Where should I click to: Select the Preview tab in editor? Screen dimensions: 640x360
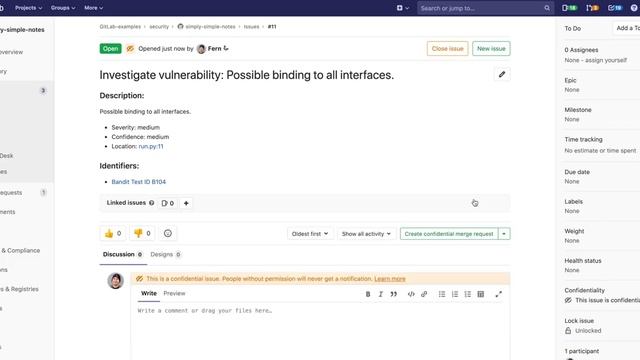(x=174, y=293)
